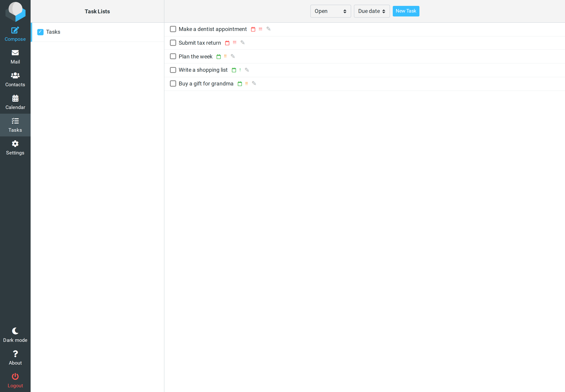
Task: Click orange priority marks on Plan the week
Action: (225, 56)
